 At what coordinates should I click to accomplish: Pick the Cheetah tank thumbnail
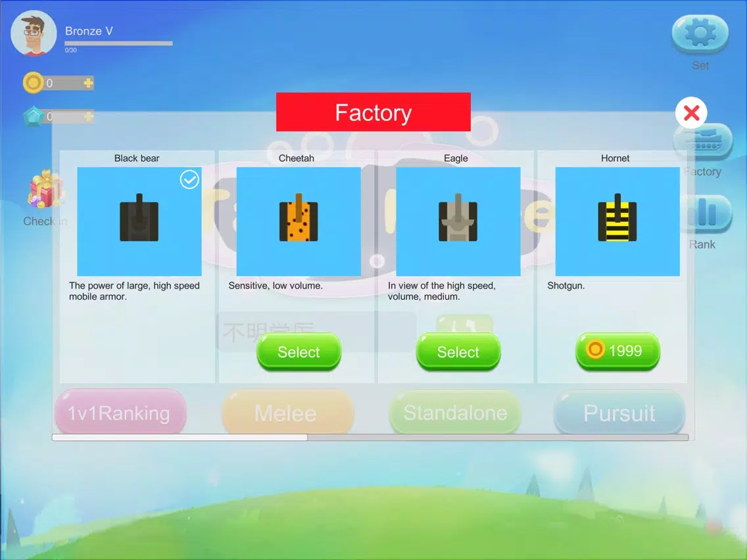coord(299,222)
